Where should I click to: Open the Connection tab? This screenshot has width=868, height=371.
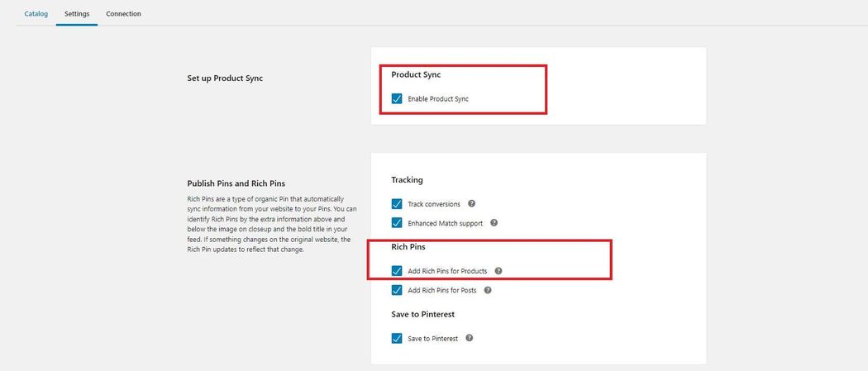tap(123, 14)
